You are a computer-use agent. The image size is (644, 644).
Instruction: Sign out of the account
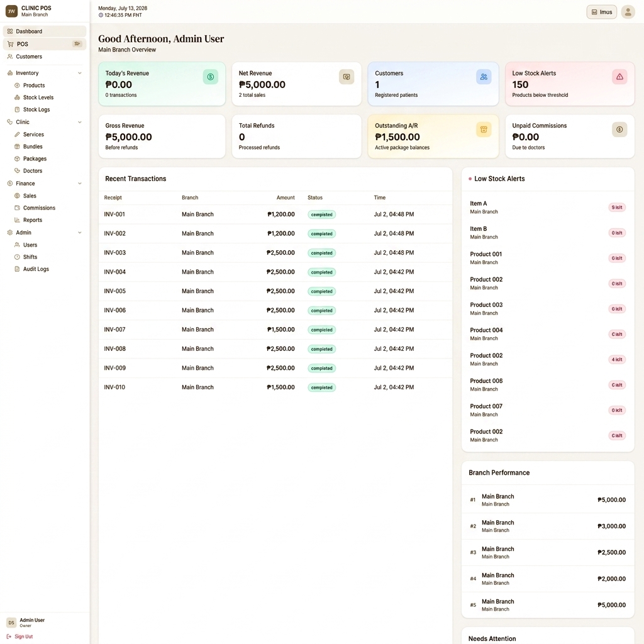[x=19, y=636]
